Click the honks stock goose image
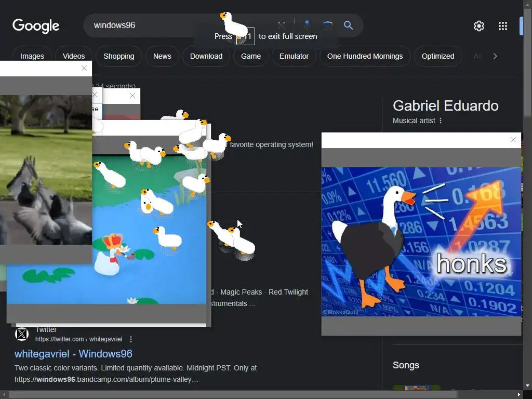 click(x=421, y=242)
